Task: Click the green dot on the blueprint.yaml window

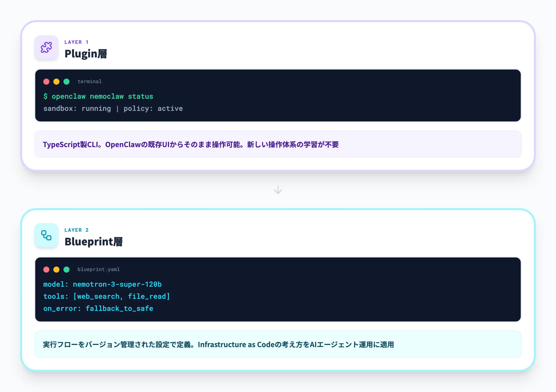Action: coord(66,269)
